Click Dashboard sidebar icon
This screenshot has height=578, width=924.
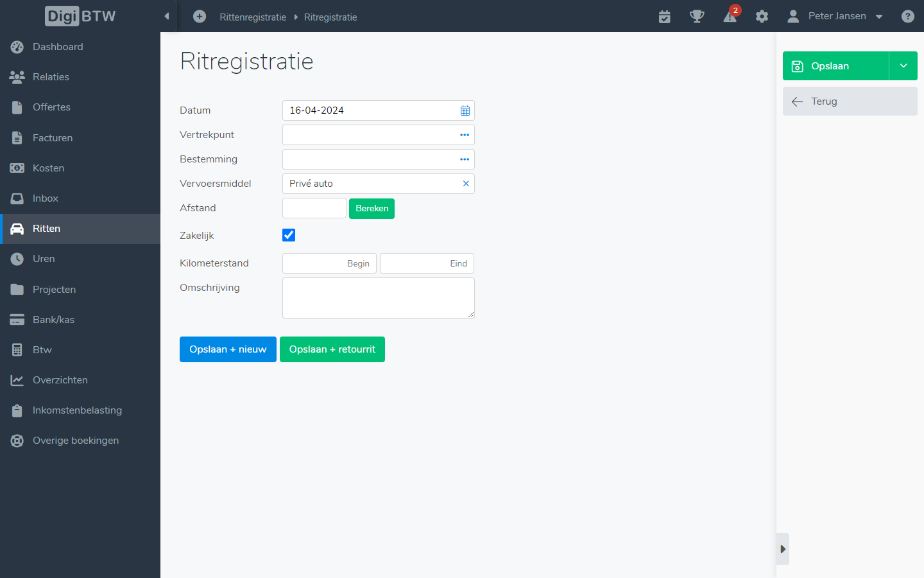point(17,47)
